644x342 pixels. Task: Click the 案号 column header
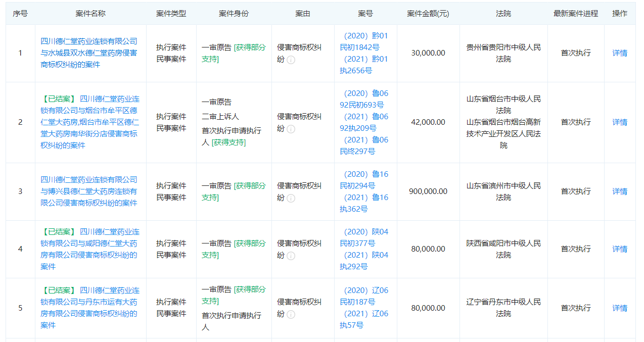[365, 14]
